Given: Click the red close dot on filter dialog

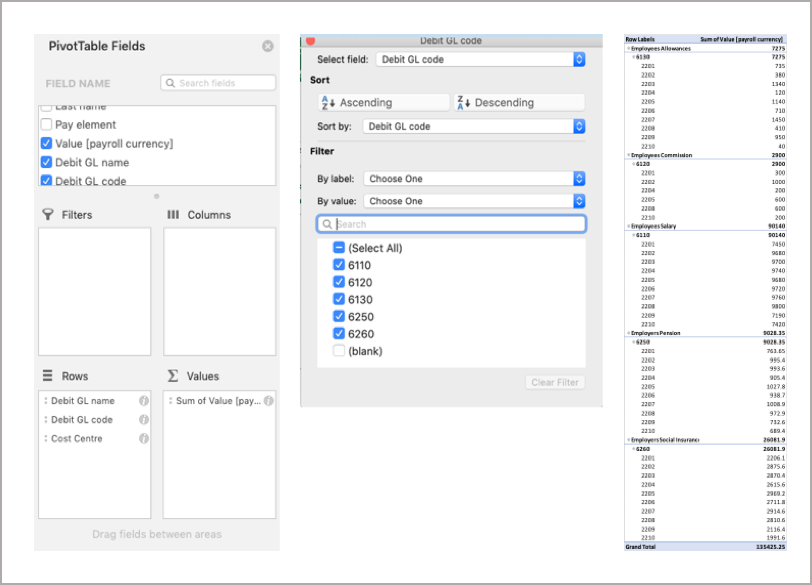Looking at the screenshot, I should 310,41.
